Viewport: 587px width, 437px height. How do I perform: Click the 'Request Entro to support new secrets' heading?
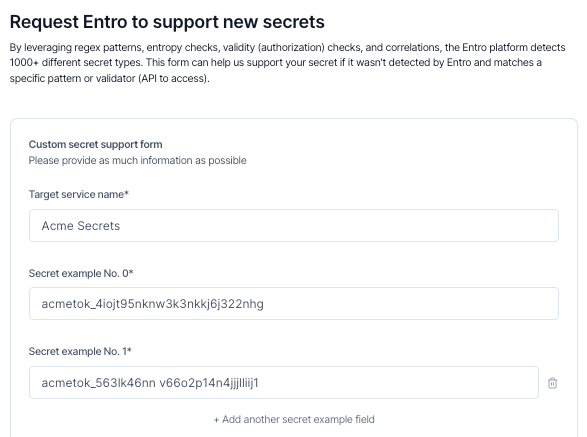tap(167, 22)
